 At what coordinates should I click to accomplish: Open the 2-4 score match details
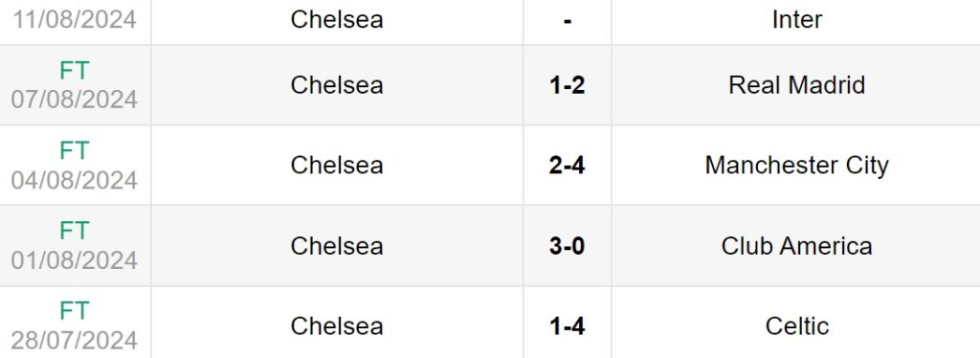tap(567, 166)
